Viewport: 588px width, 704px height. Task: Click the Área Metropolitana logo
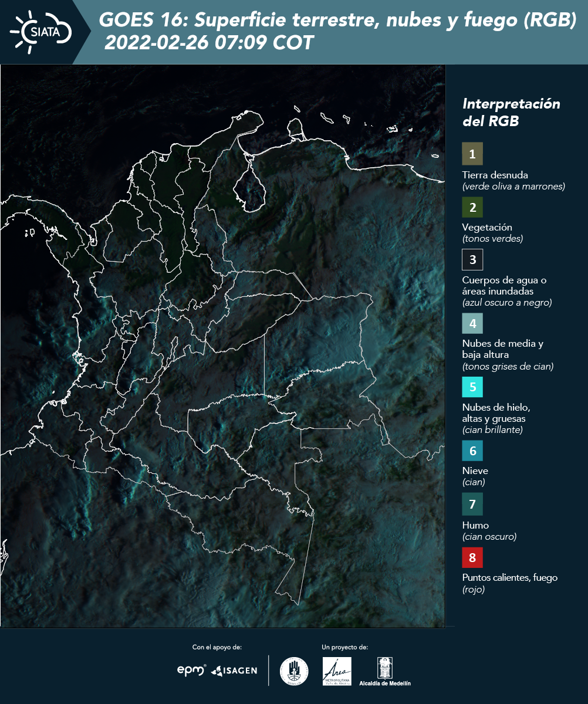(337, 671)
